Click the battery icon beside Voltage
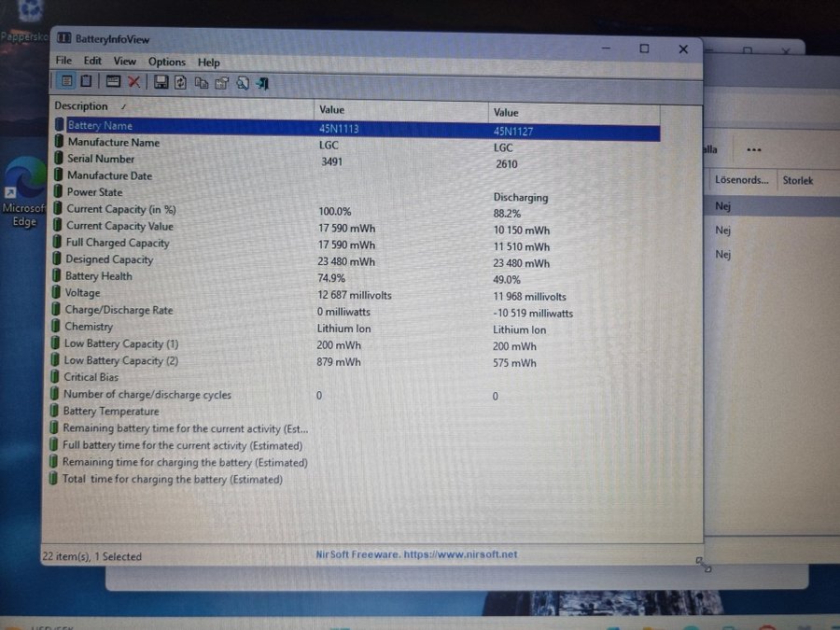The height and width of the screenshot is (630, 840). pyautogui.click(x=56, y=292)
